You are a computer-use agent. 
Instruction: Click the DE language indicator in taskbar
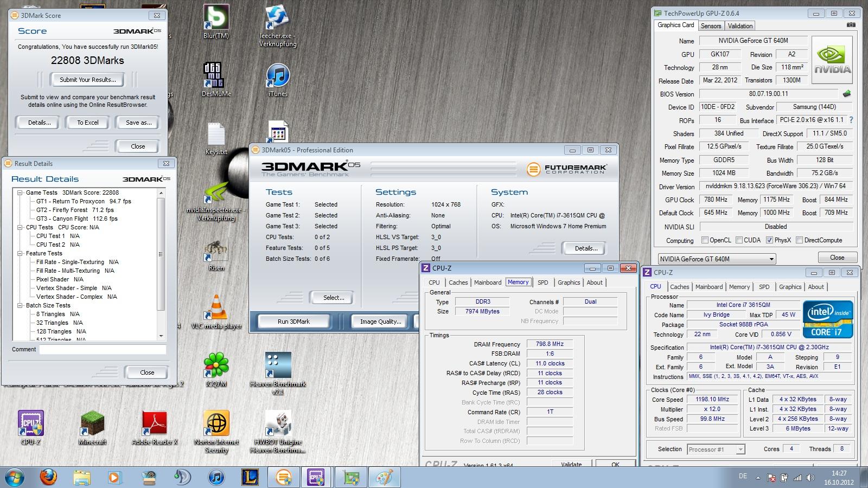[743, 476]
